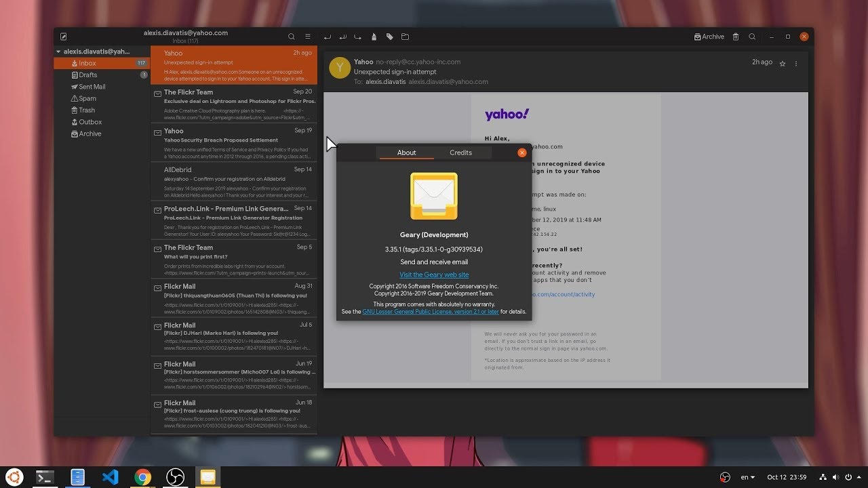Screen dimensions: 868x488
Task: Open the message's three-dot menu
Action: point(796,63)
